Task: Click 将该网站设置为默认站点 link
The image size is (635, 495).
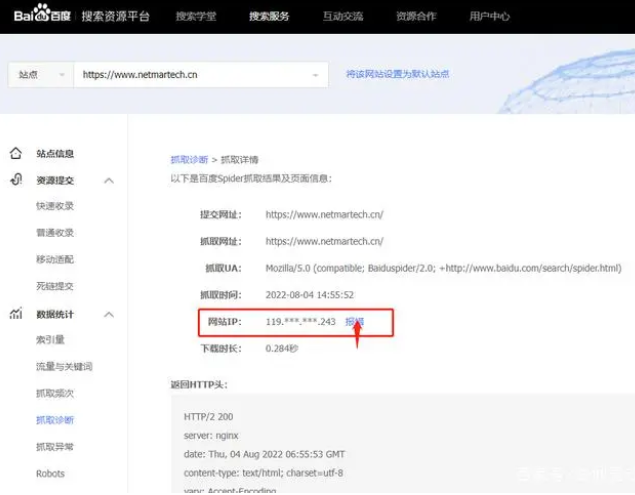Action: click(x=397, y=75)
